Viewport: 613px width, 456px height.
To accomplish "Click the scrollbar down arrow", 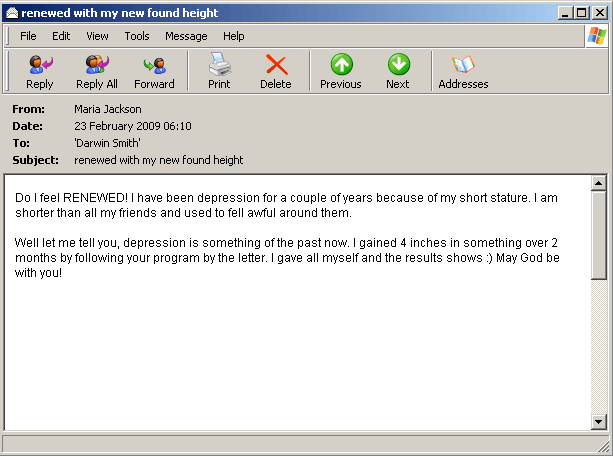I will click(599, 422).
